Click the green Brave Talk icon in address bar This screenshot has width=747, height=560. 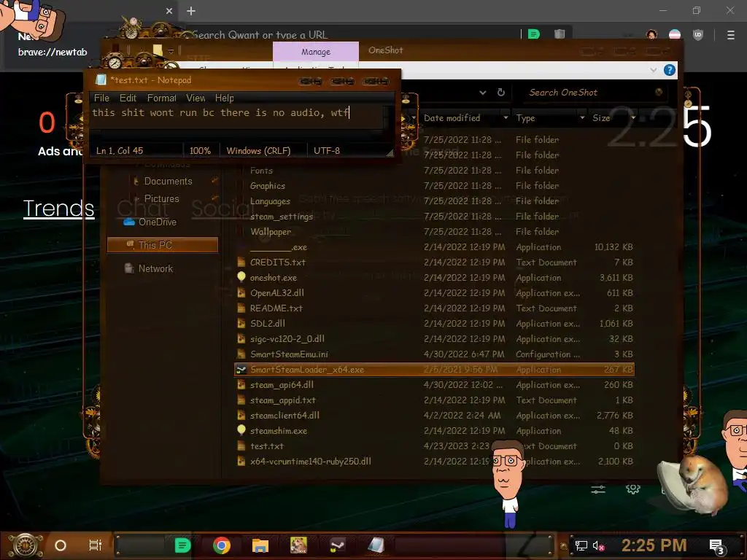click(x=533, y=34)
